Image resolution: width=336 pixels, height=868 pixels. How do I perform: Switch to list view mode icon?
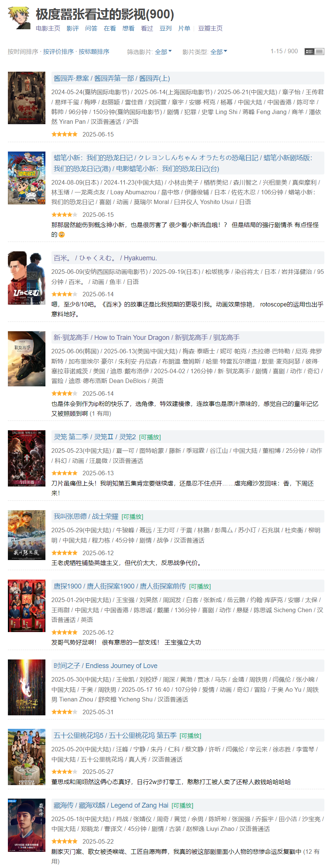point(319,51)
